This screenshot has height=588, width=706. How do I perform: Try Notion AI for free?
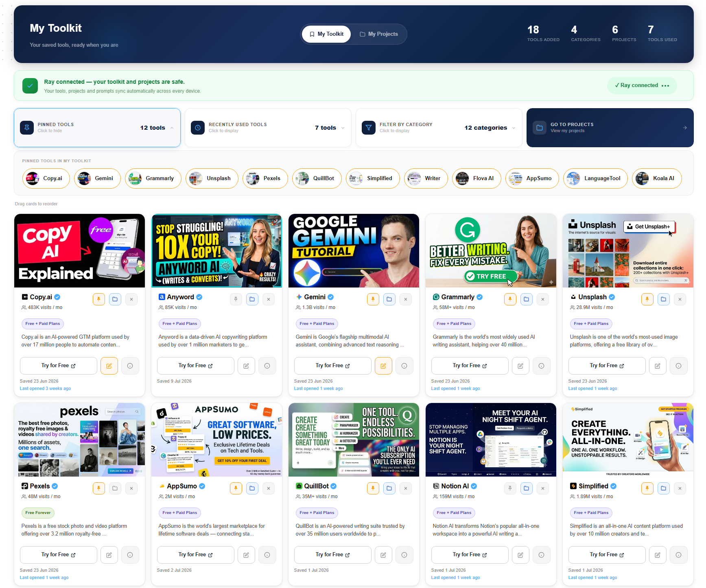click(470, 555)
